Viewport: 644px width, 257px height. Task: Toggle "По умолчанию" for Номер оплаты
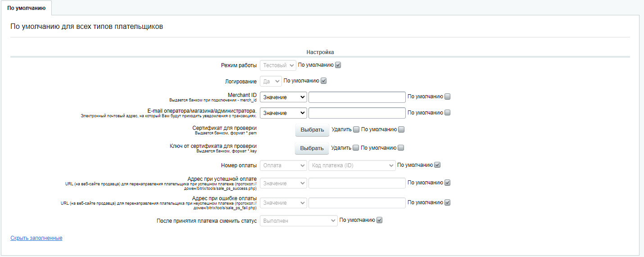coord(437,165)
